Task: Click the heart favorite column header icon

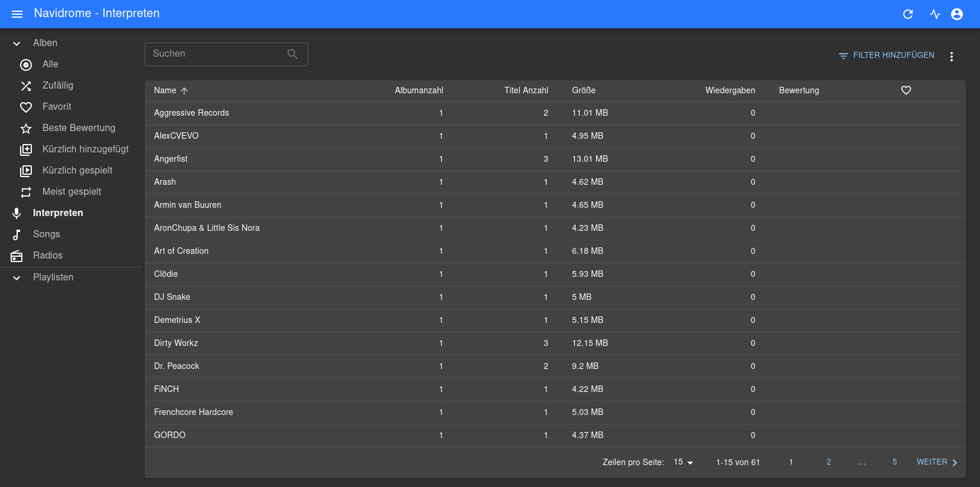Action: tap(906, 90)
